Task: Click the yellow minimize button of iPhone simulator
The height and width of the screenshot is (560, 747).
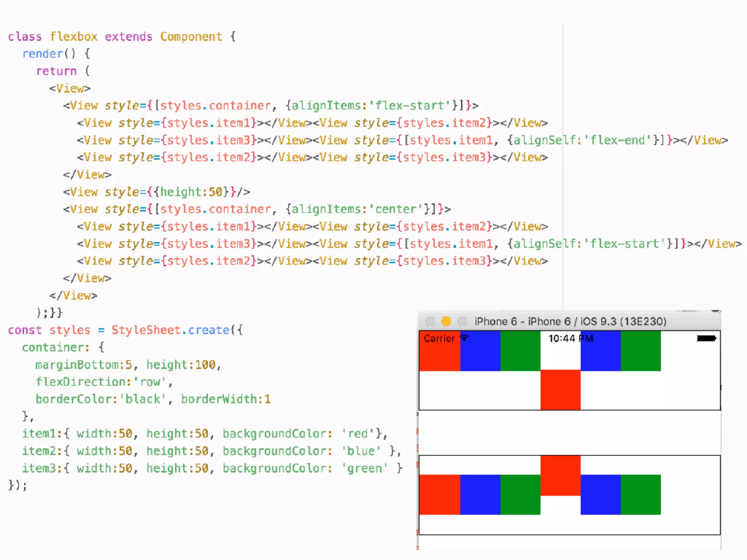Action: tap(446, 321)
